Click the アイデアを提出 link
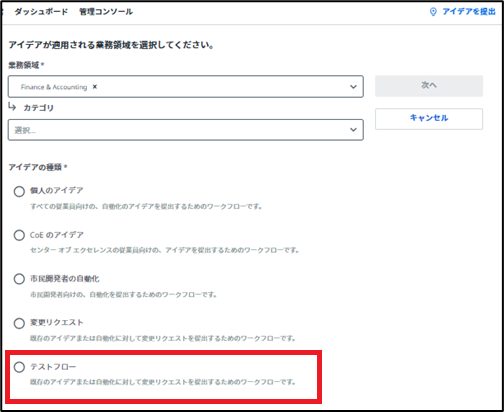The height and width of the screenshot is (412, 504). [x=469, y=12]
